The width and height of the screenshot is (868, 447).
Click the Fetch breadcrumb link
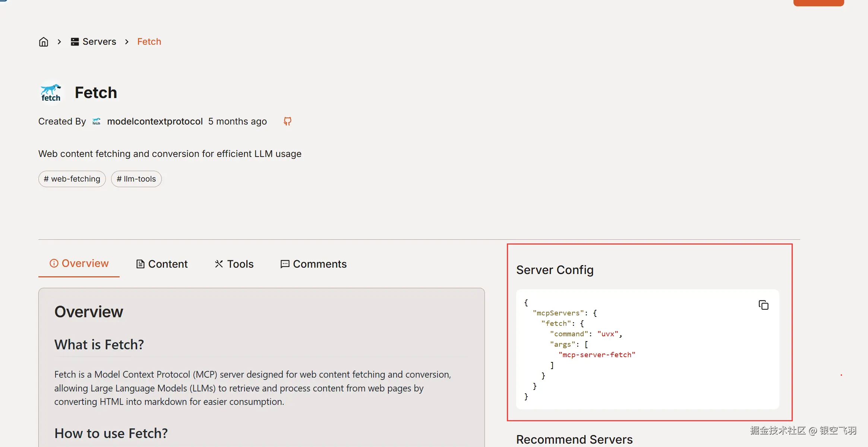[x=149, y=42]
